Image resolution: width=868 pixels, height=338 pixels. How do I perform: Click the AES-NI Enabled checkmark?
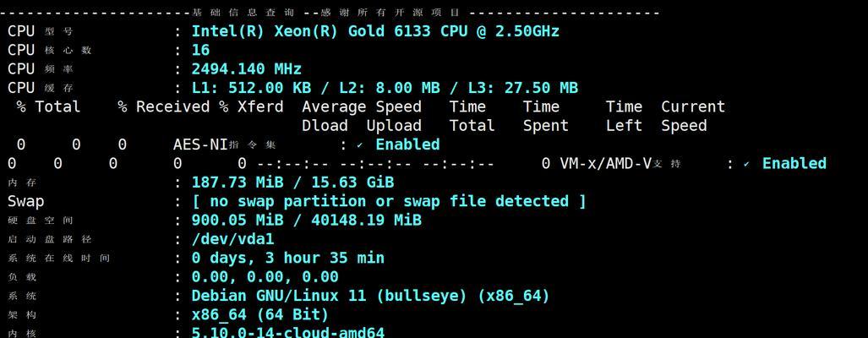(x=360, y=145)
